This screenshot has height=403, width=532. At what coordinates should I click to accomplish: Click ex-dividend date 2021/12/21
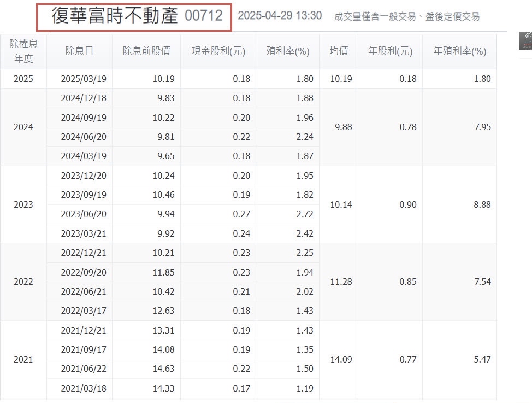click(x=84, y=330)
